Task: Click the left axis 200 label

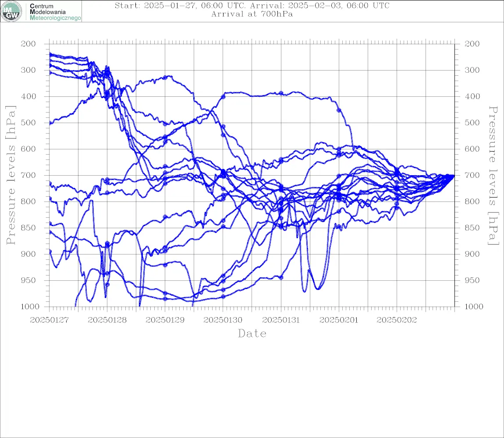Action: click(28, 44)
